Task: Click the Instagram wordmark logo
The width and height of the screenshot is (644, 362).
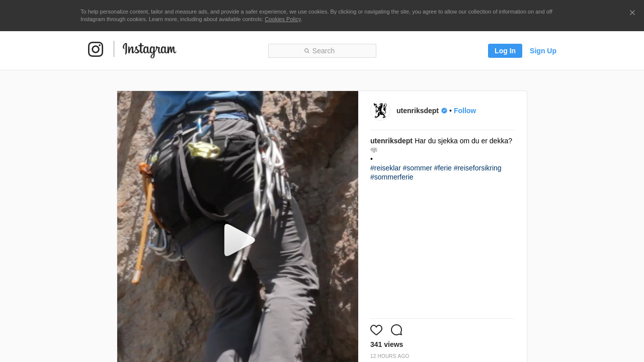Action: tap(149, 50)
